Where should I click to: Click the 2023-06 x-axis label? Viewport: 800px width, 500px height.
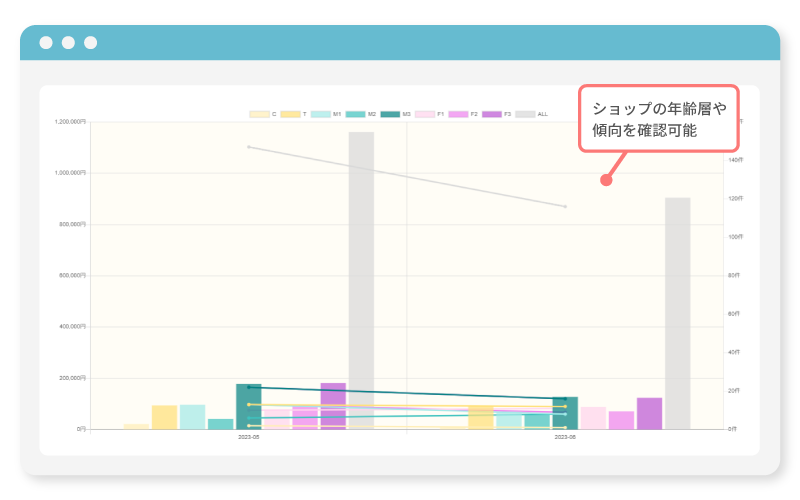565,437
